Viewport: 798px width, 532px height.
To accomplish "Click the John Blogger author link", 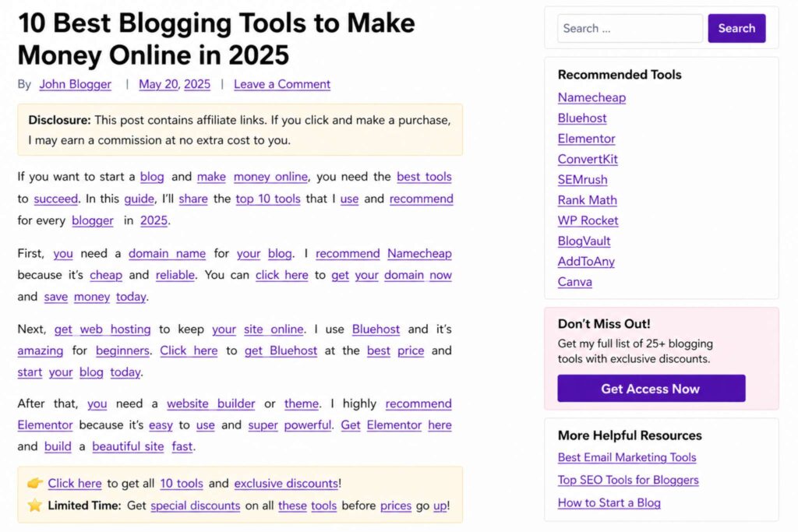I will coord(75,83).
